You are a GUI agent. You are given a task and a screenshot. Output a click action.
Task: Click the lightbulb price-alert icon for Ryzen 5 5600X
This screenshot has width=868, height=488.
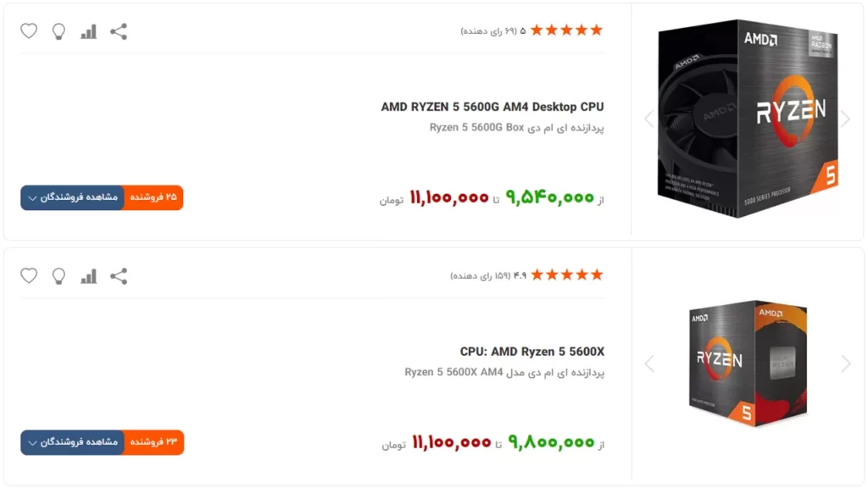(x=58, y=275)
